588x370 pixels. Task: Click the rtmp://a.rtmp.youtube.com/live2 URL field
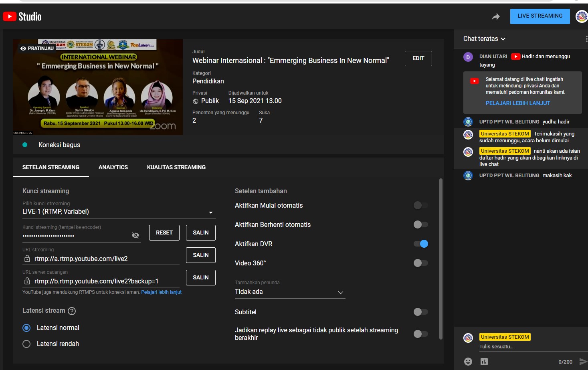click(x=101, y=259)
